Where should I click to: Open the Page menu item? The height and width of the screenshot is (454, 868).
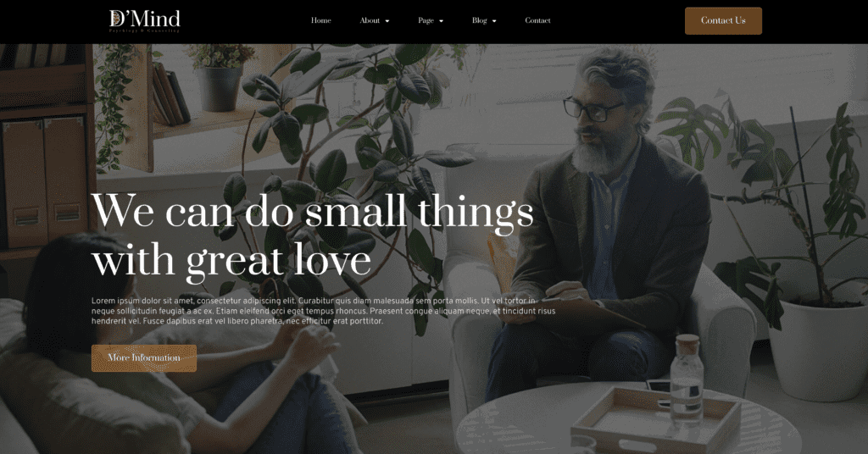click(426, 20)
